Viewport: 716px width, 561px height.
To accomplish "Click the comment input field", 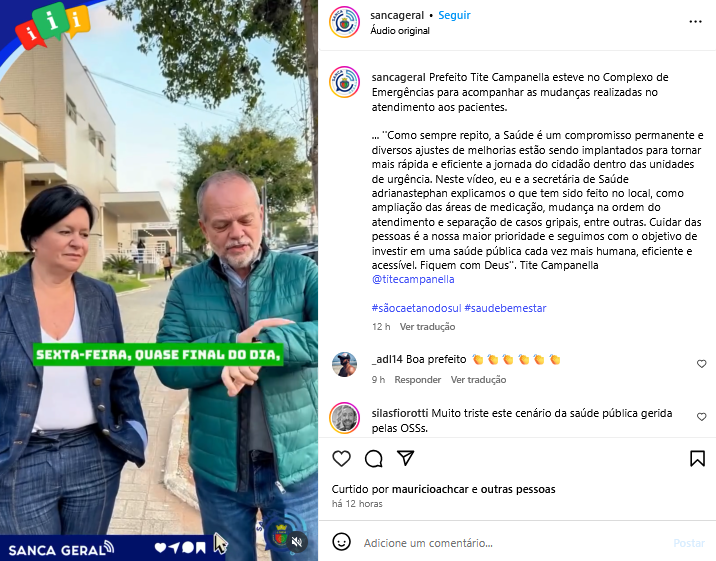I will click(x=514, y=543).
